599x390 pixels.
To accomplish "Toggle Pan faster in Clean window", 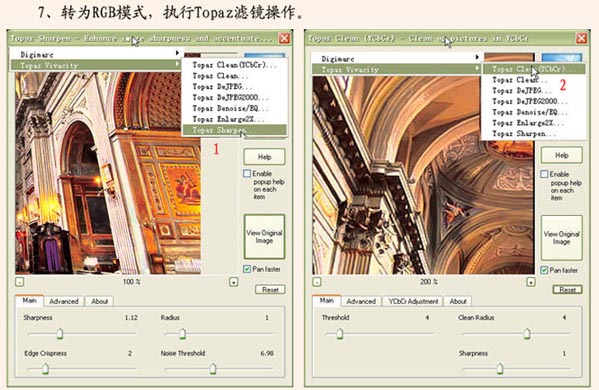I will click(544, 270).
